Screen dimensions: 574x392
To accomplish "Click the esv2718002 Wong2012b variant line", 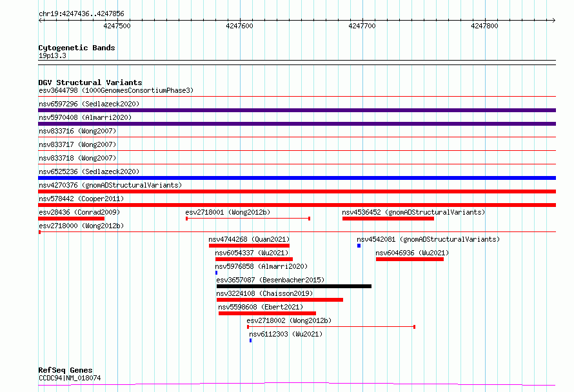I will click(332, 327).
